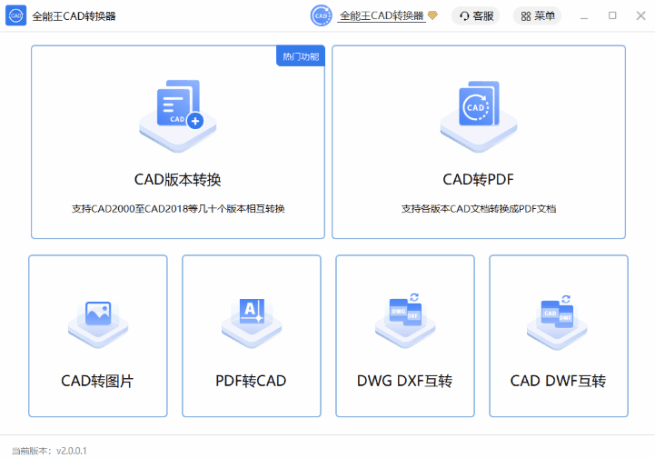
Task: Open the CAD转图片 label
Action: click(98, 381)
